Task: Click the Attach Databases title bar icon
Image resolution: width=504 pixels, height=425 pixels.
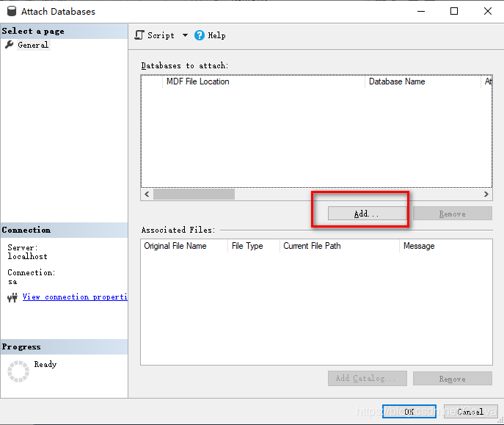Action: 12,11
